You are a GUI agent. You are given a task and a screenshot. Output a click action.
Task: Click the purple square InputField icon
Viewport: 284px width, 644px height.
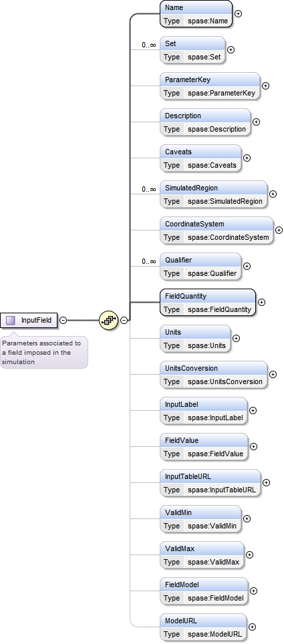point(11,320)
